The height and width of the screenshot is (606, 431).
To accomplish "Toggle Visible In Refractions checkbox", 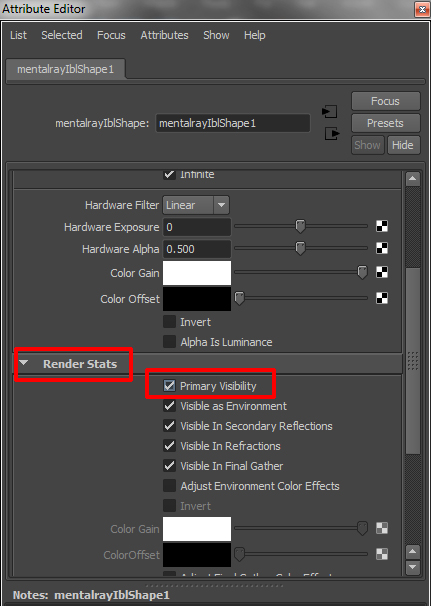I will [x=169, y=446].
